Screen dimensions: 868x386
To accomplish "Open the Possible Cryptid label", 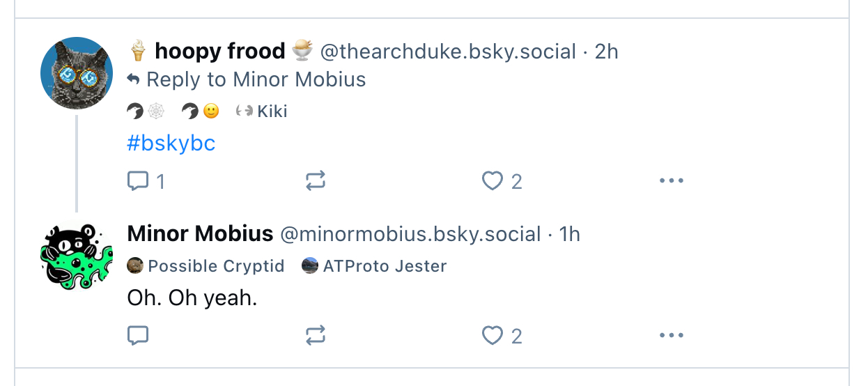I will [206, 266].
